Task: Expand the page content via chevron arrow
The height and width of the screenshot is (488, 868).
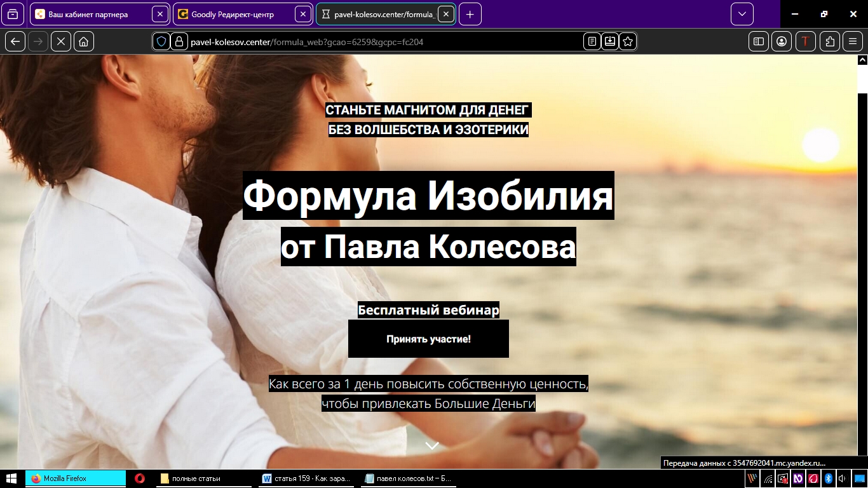Action: click(x=432, y=445)
